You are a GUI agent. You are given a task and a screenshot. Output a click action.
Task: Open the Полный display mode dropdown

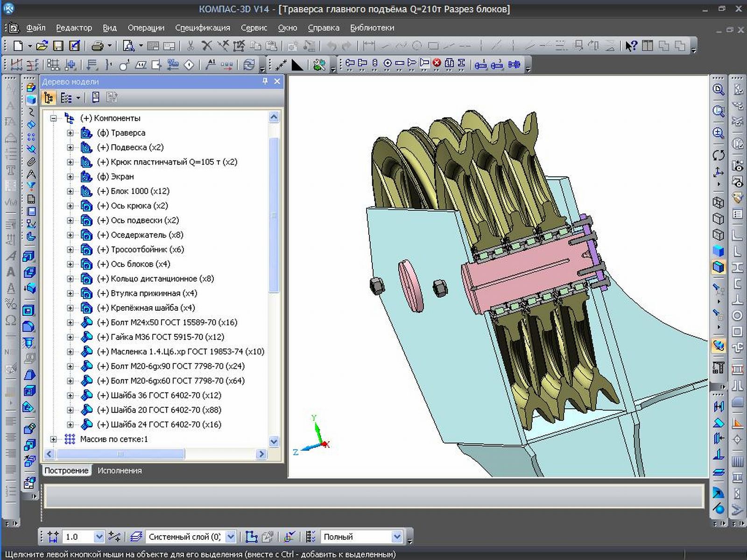397,537
